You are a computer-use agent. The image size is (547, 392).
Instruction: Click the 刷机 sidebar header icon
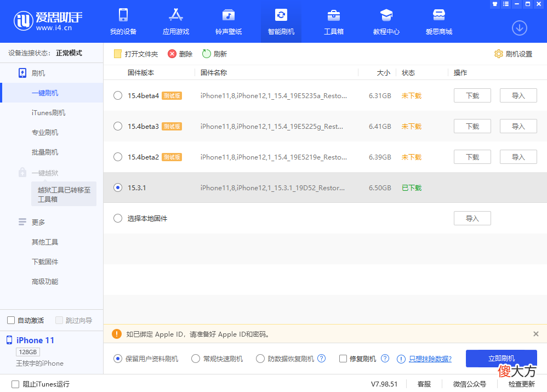[22, 73]
